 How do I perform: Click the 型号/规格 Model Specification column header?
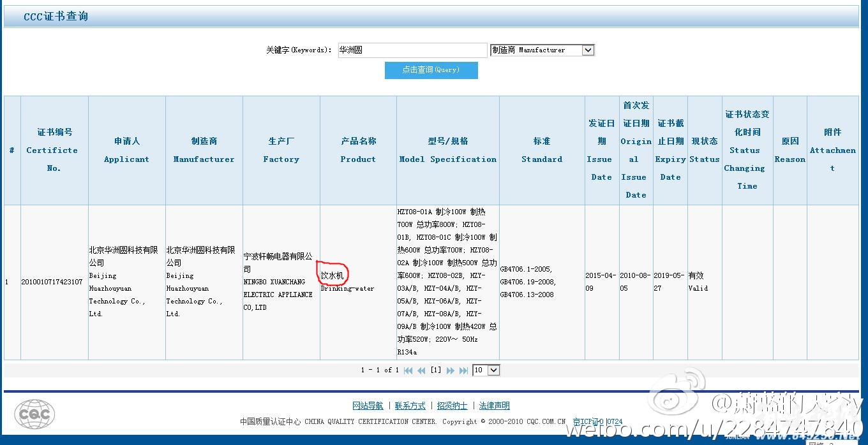pyautogui.click(x=448, y=150)
